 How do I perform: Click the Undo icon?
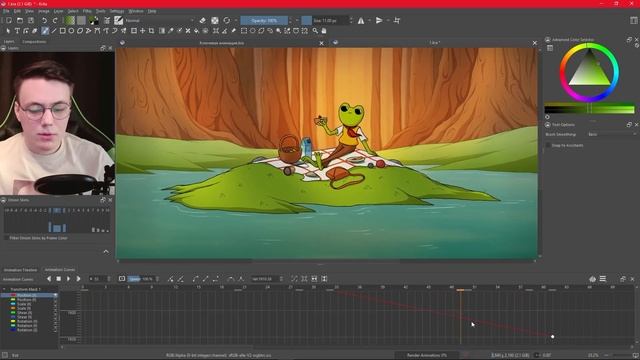[x=44, y=20]
